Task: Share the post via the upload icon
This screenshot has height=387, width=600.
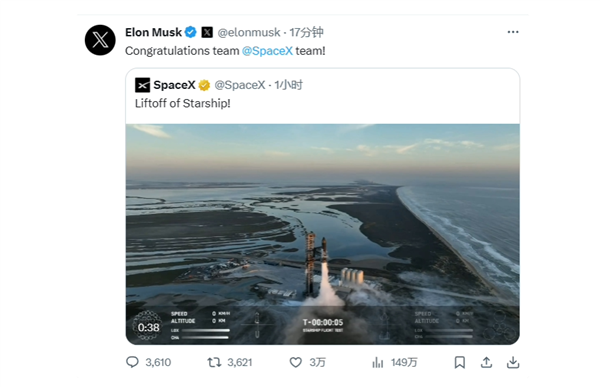Action: point(486,362)
